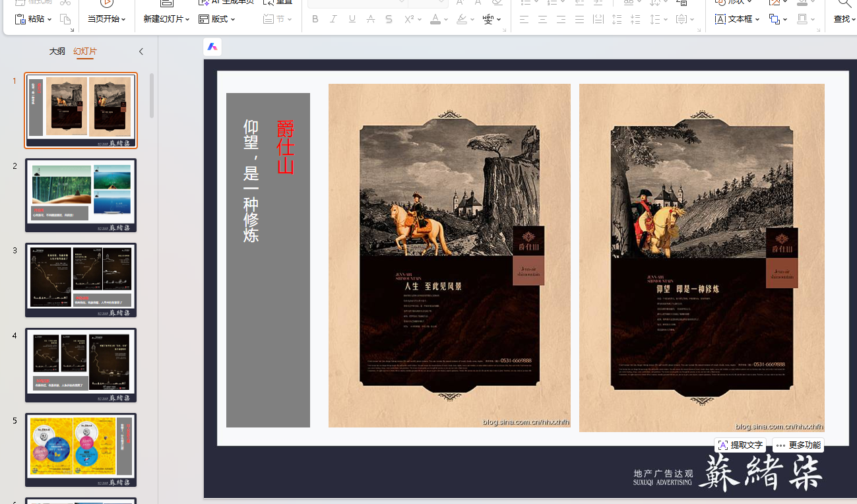Screen dimensions: 857x504
Task: Click the text vertical alignment icon
Action: (x=682, y=19)
